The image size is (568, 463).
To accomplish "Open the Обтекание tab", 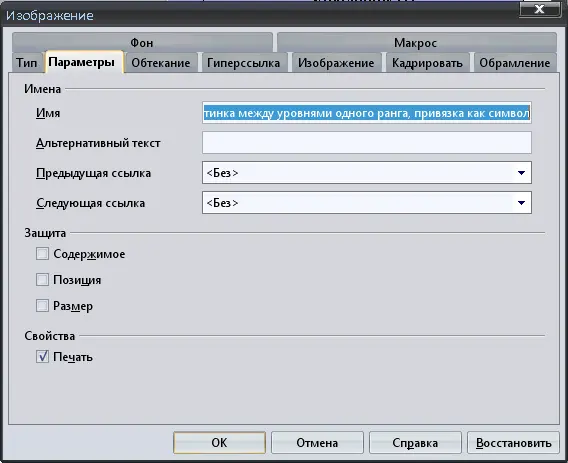I will click(x=161, y=63).
